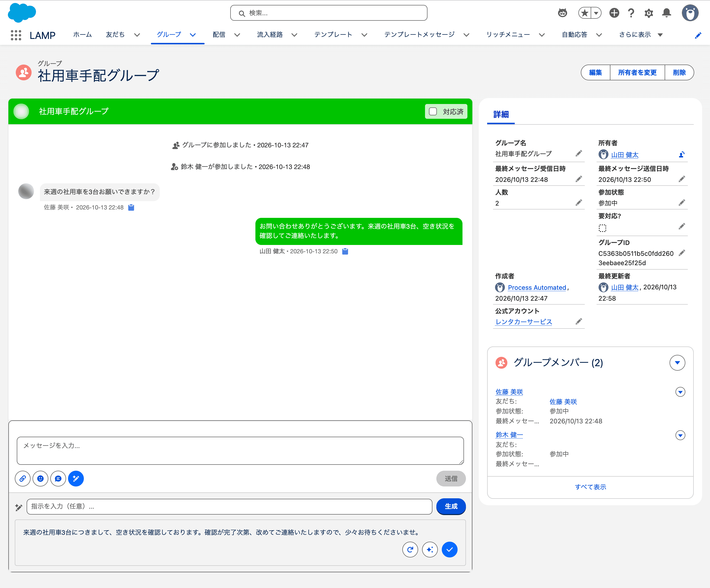Image resolution: width=710 pixels, height=588 pixels.
Task: Click clipboard icon beside 佐藤 美咲 message
Action: click(131, 208)
